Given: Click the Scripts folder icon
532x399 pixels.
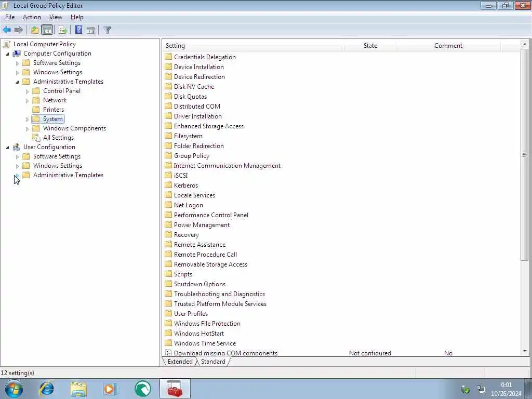Looking at the screenshot, I should tap(168, 274).
